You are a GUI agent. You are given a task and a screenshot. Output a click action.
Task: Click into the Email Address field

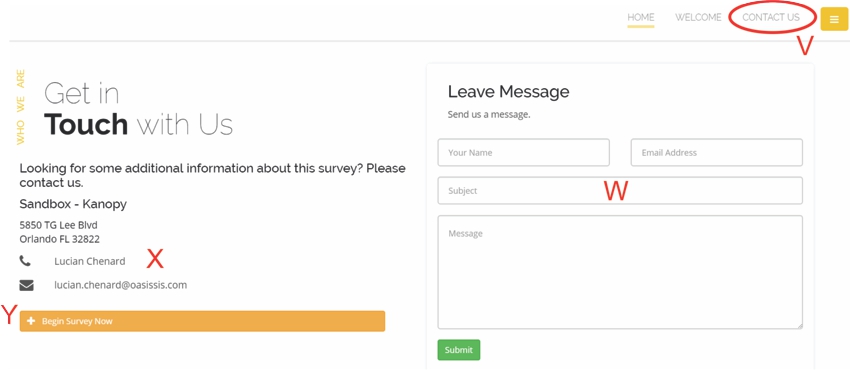coord(717,153)
